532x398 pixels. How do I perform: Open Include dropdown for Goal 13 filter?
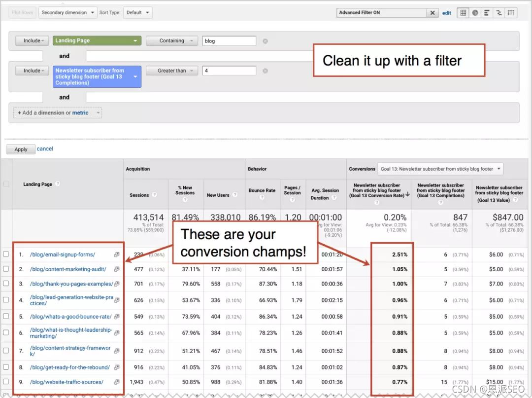[x=32, y=71]
